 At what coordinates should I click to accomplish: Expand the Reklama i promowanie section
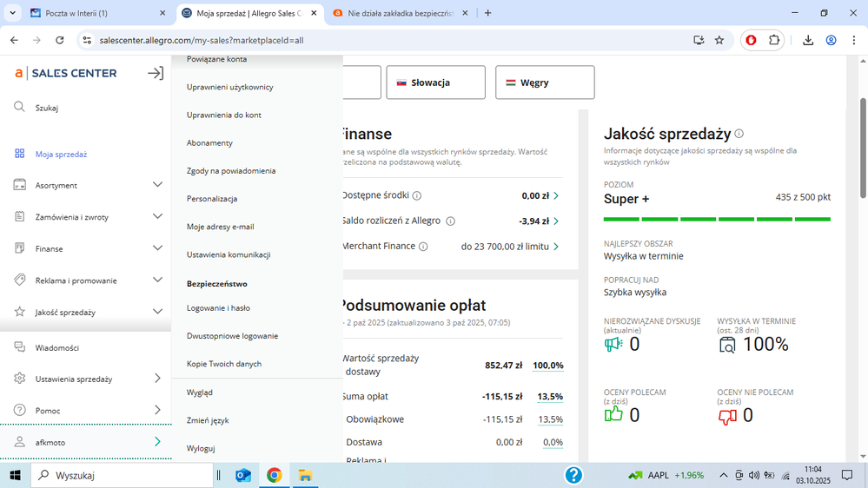click(157, 280)
